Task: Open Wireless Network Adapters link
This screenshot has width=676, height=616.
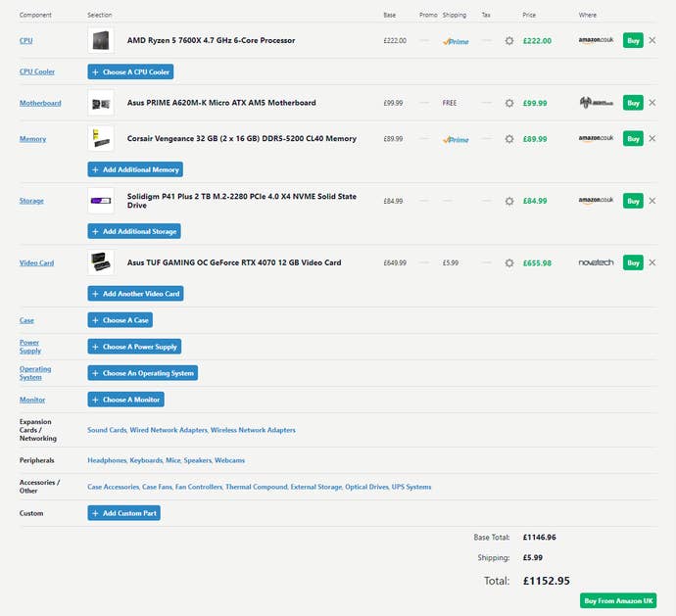Action: click(x=253, y=430)
